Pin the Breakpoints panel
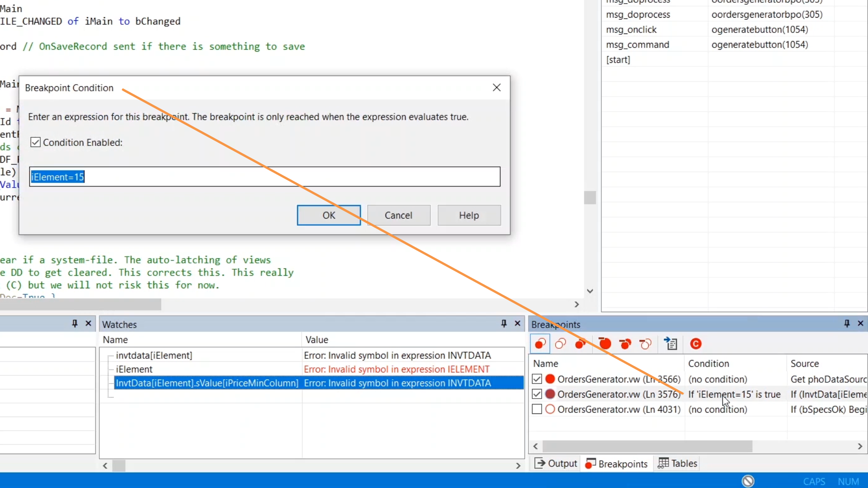Viewport: 868px width, 488px height. (x=847, y=324)
